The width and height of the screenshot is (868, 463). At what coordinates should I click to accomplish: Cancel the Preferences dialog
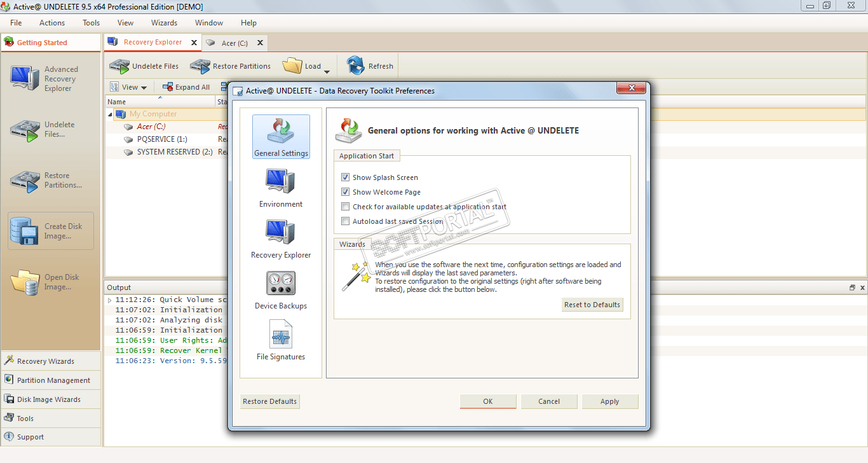pos(549,401)
